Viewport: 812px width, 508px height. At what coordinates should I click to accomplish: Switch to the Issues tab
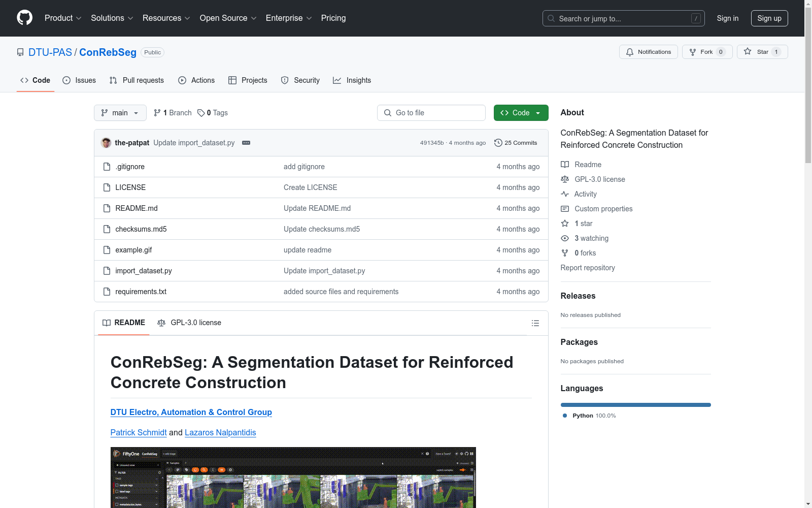pos(79,80)
